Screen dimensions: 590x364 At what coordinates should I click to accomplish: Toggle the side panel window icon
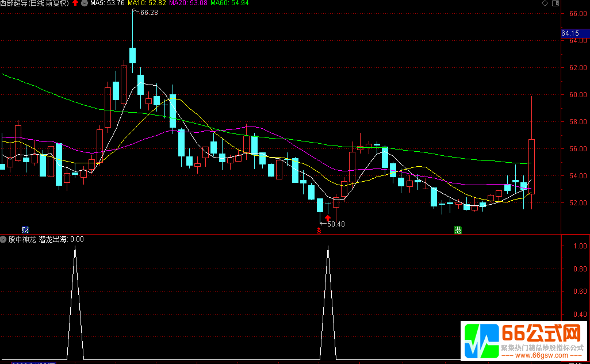pyautogui.click(x=555, y=3)
